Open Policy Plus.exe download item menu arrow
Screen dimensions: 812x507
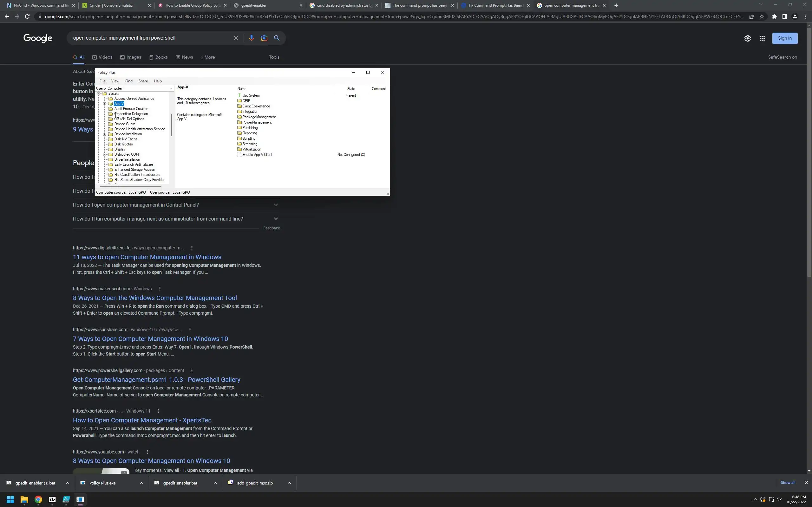[x=141, y=483]
